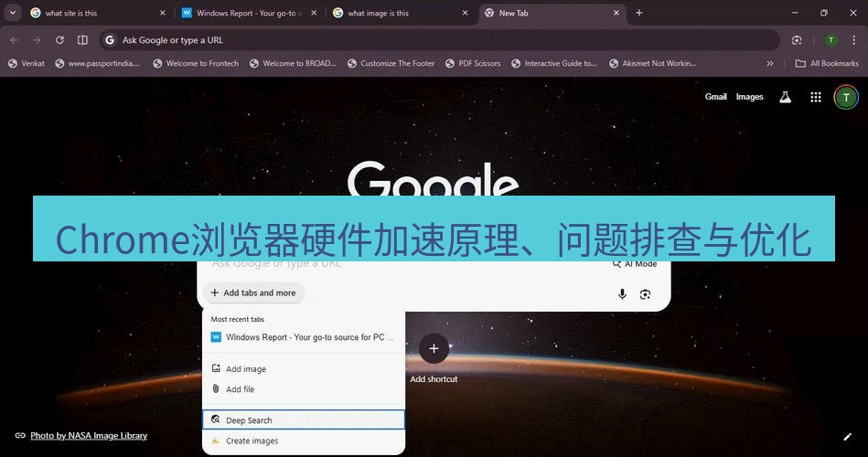The image size is (868, 457).
Task: Reload the current page
Action: [x=59, y=40]
